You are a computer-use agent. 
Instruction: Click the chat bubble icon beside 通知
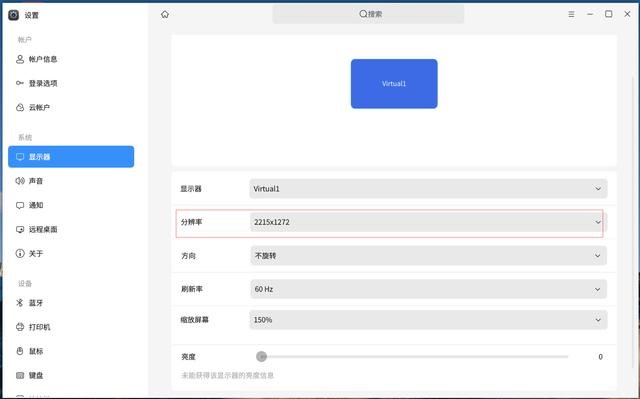(20, 205)
